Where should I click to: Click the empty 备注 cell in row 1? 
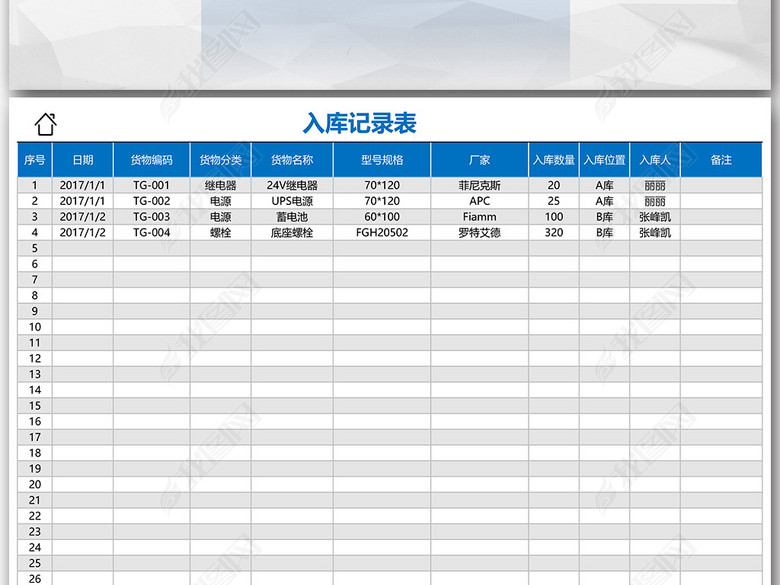click(721, 186)
